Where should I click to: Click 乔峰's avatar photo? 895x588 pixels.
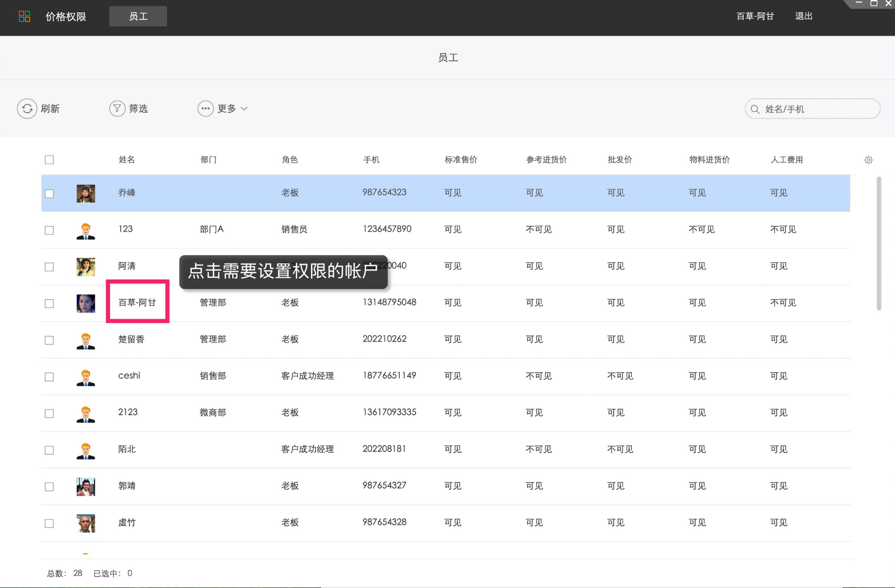pyautogui.click(x=85, y=193)
